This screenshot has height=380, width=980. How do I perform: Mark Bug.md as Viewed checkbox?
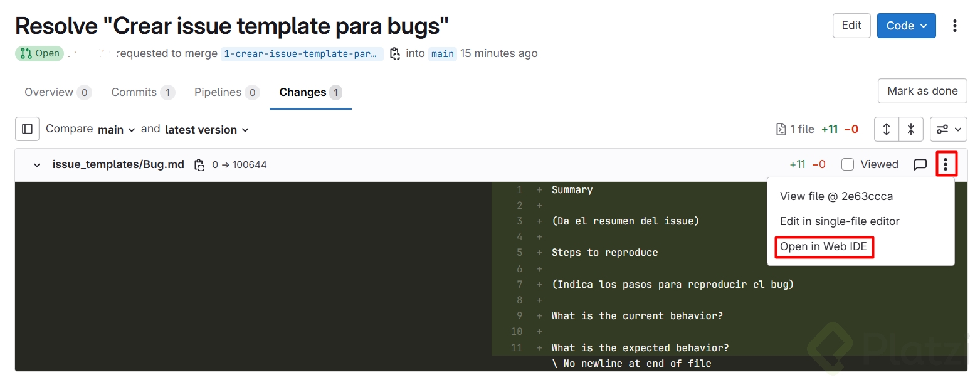click(848, 164)
